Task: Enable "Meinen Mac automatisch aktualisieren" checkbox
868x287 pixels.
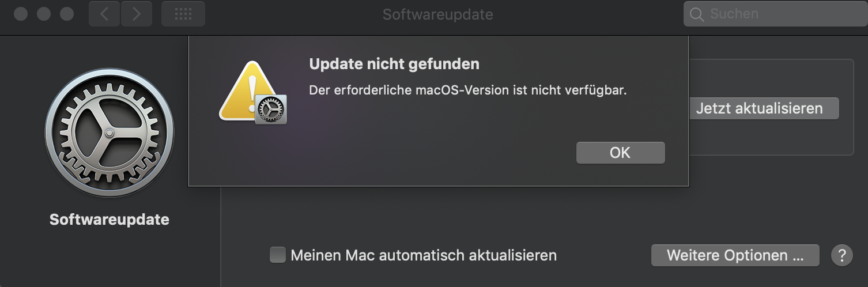Action: (278, 255)
